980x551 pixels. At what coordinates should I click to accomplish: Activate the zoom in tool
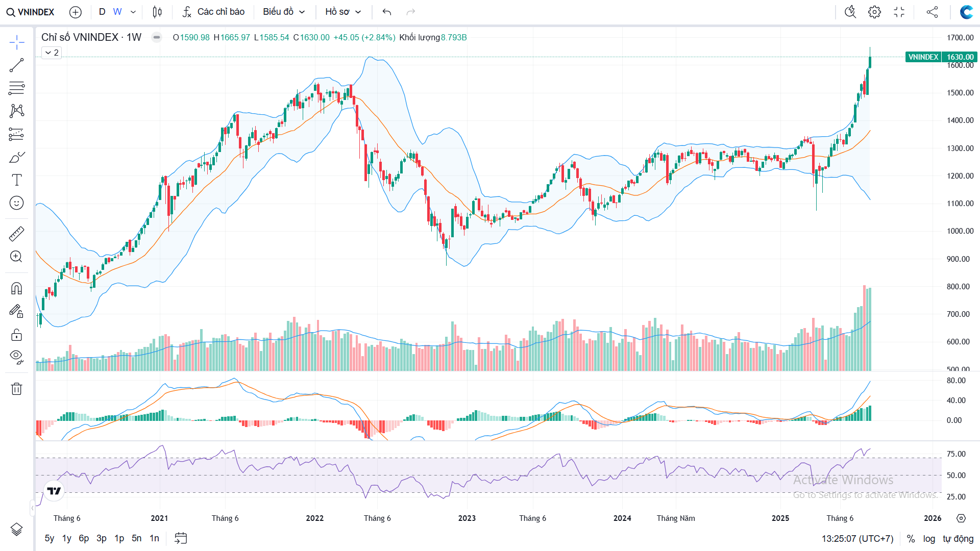(x=16, y=257)
